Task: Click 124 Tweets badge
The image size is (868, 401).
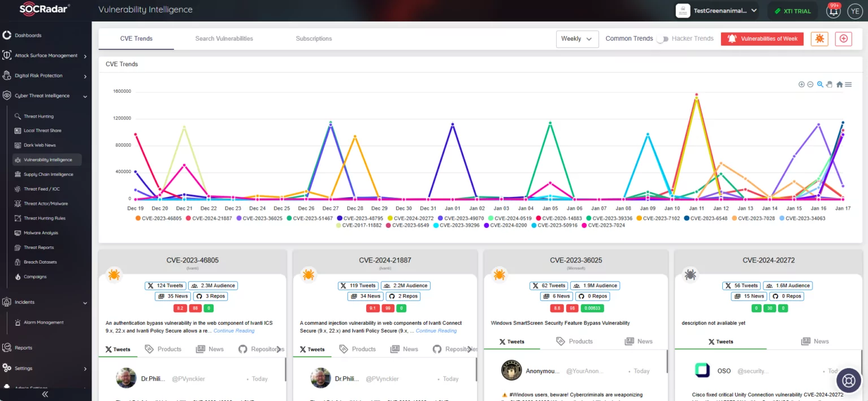Action: (x=165, y=286)
